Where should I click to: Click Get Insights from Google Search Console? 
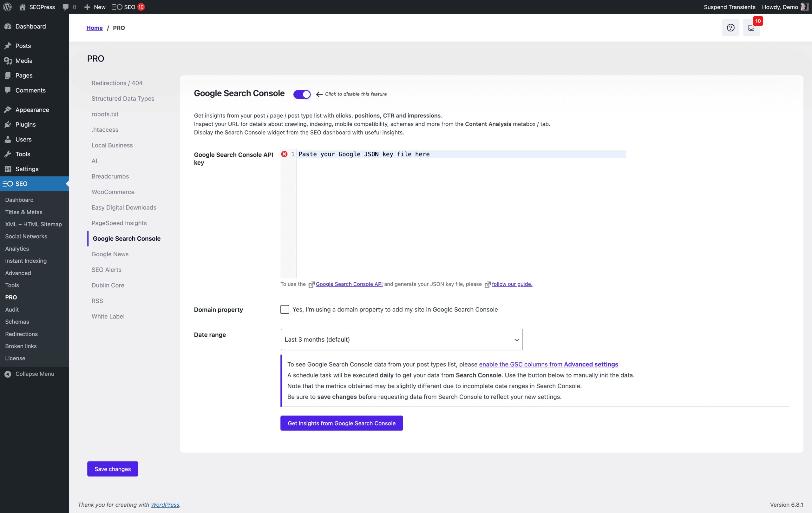341,423
